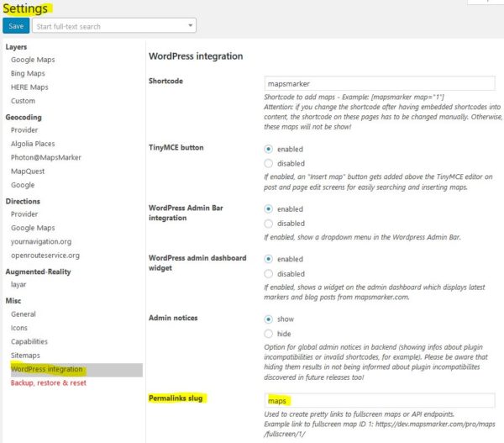504x443 pixels.
Task: Click the Geocoding section heading
Action: pyautogui.click(x=24, y=118)
